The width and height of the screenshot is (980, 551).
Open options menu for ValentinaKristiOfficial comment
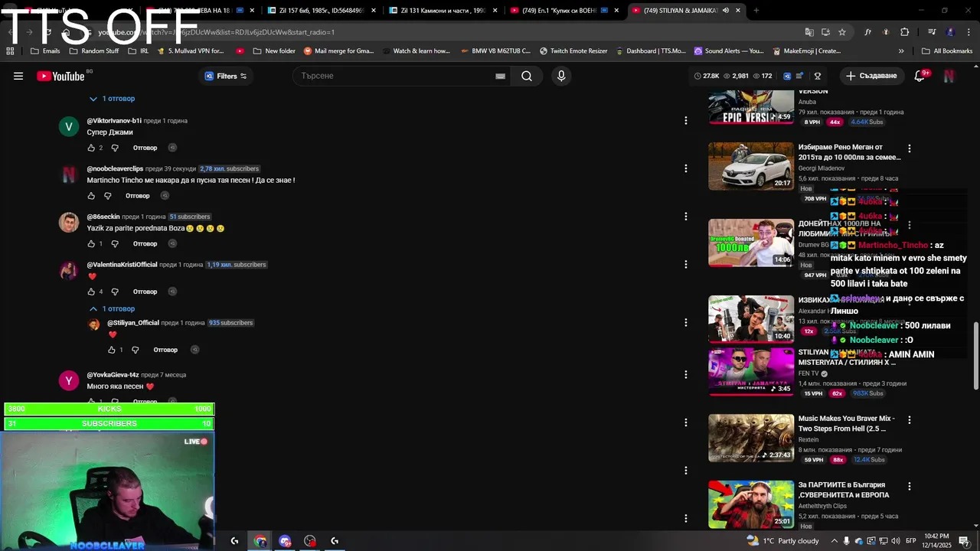[686, 264]
